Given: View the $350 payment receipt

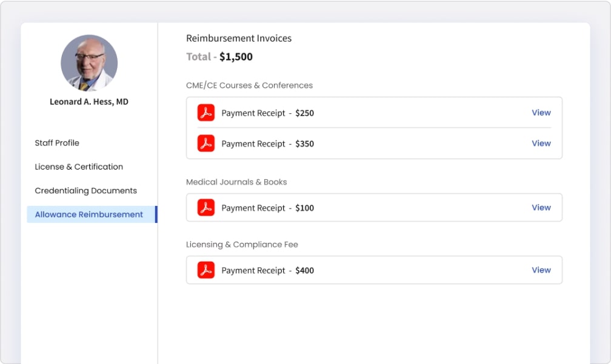Looking at the screenshot, I should pos(541,144).
